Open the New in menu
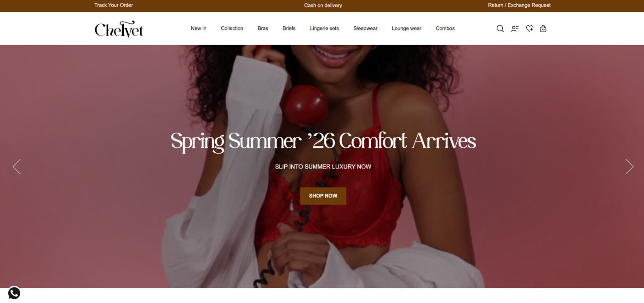644x303 pixels. point(199,29)
